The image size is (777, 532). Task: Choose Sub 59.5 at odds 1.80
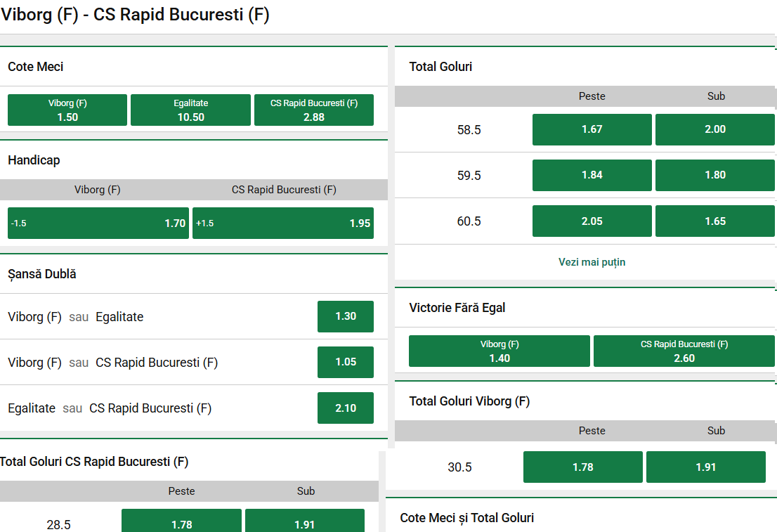[x=714, y=175]
